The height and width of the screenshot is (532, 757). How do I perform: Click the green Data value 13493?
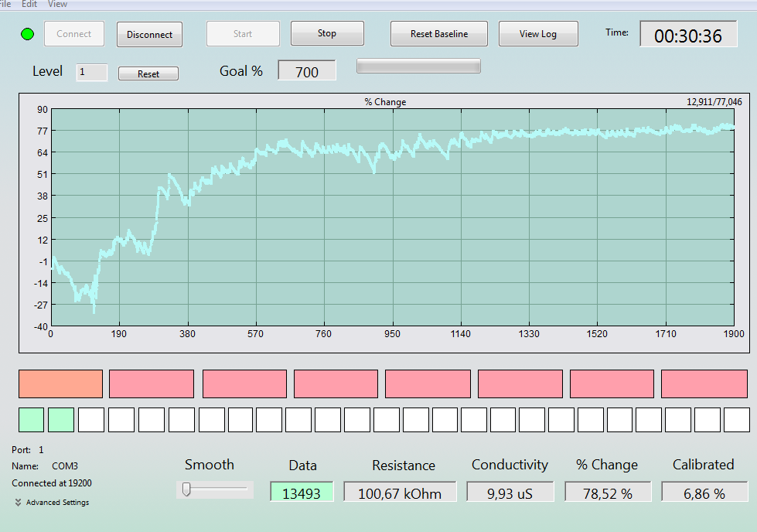[x=302, y=493]
